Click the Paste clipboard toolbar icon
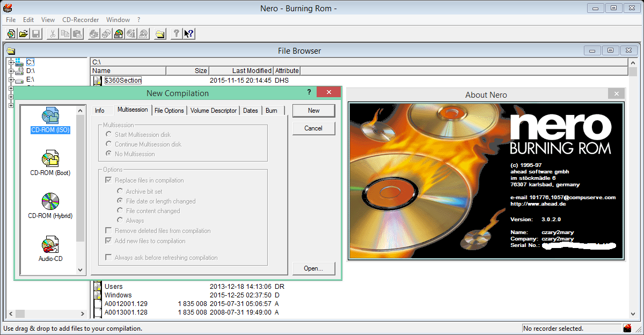The height and width of the screenshot is (335, 644). (77, 34)
